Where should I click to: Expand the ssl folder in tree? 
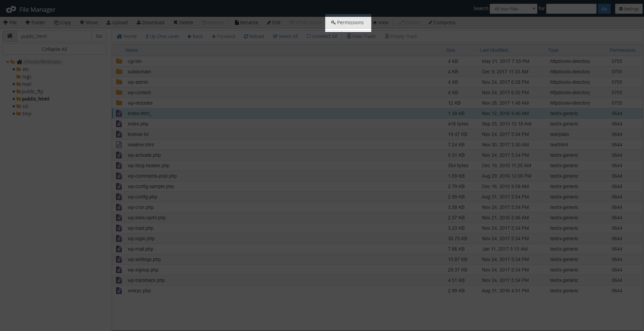14,106
